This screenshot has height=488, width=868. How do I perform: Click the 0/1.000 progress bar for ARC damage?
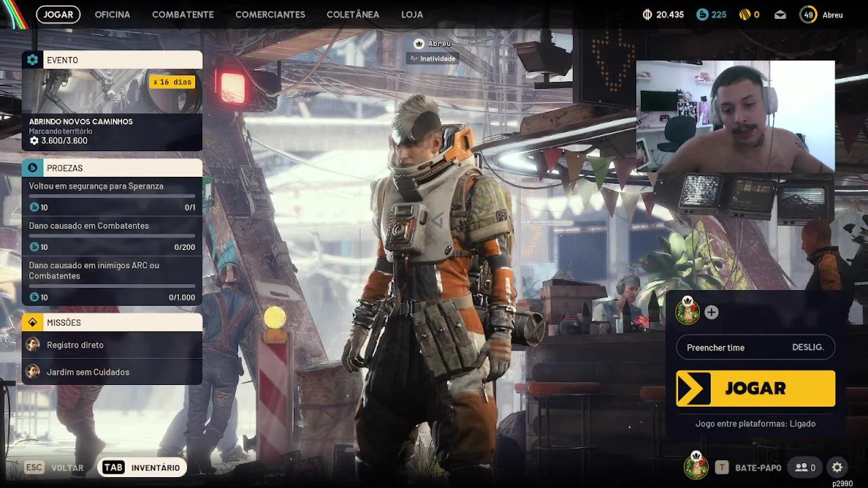tap(112, 286)
